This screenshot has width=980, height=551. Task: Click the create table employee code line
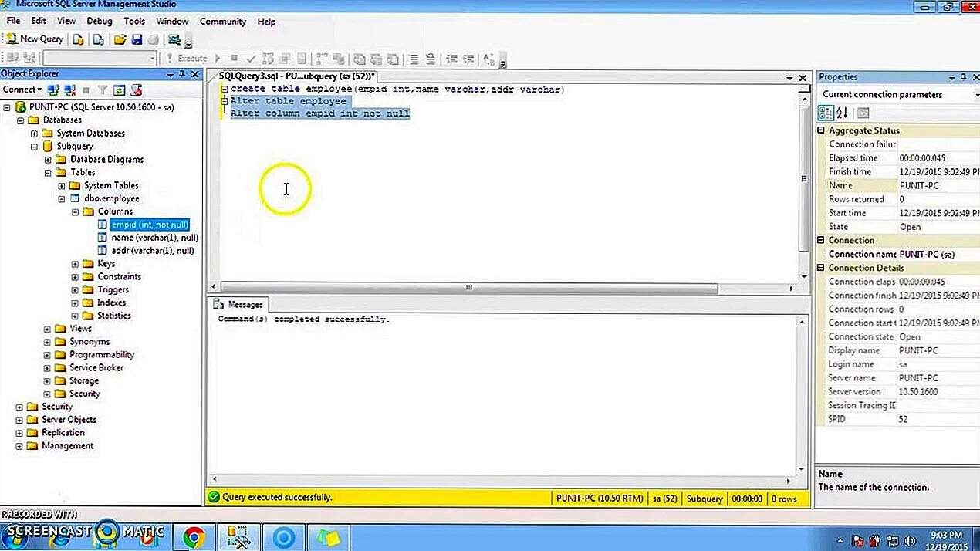397,90
